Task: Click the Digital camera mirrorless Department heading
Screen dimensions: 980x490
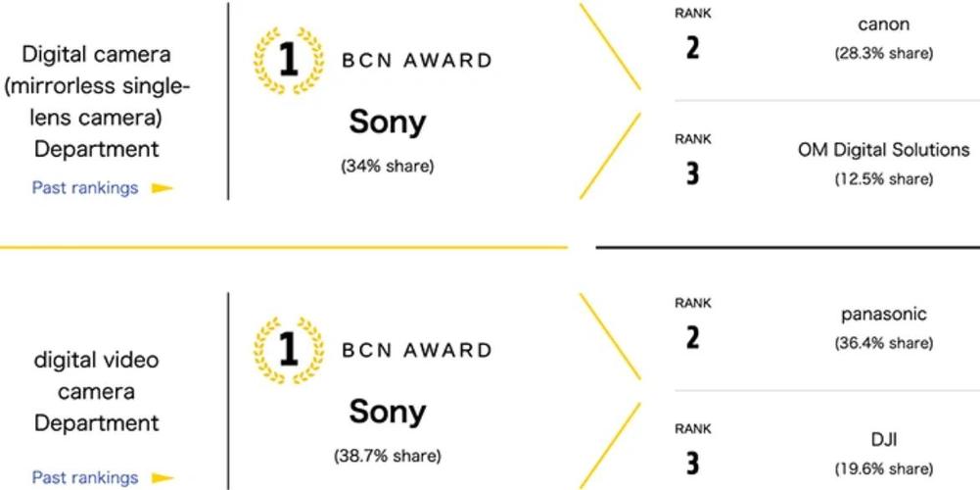Action: pos(96,101)
